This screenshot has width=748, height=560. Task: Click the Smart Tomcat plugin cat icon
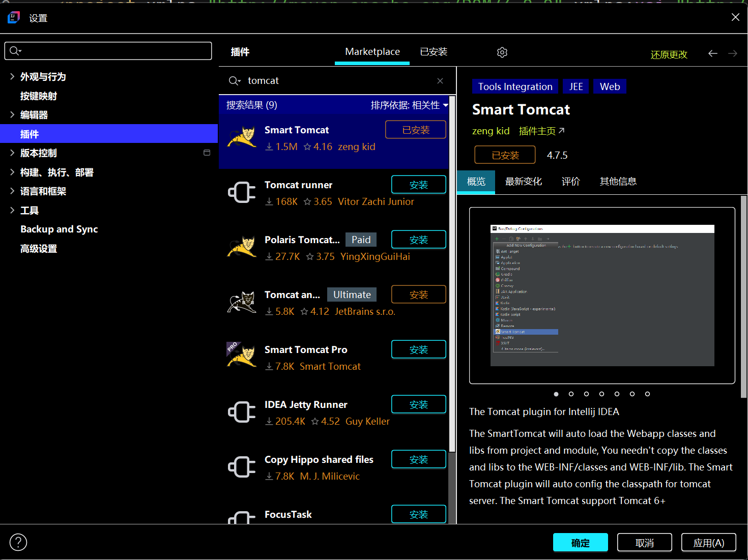click(242, 138)
